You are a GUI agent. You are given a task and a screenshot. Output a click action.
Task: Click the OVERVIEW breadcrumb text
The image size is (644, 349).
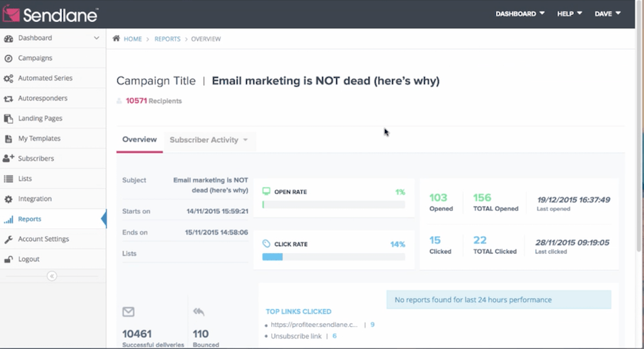click(x=206, y=39)
